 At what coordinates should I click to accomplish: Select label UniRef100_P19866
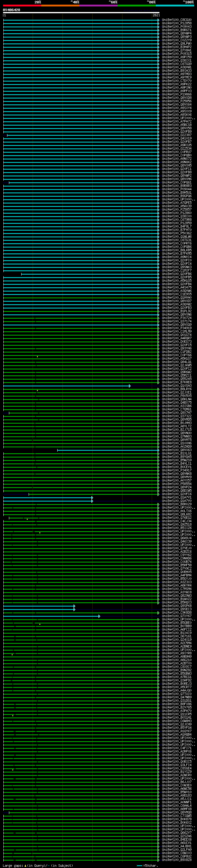[x=177, y=94]
